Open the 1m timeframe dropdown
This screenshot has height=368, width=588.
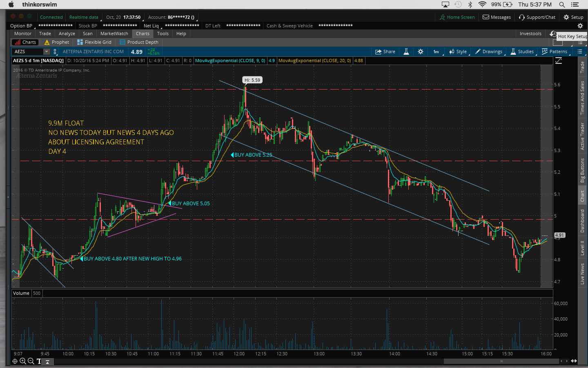coord(436,52)
